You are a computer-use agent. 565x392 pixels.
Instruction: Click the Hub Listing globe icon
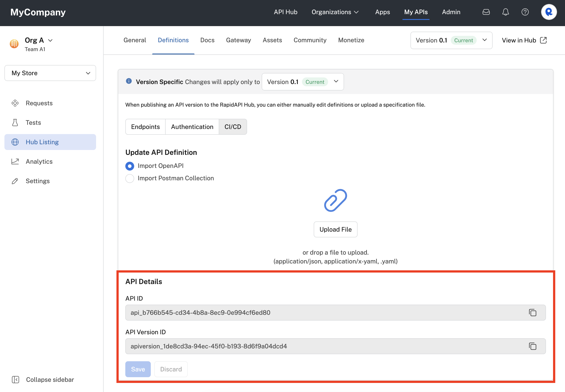pos(15,142)
